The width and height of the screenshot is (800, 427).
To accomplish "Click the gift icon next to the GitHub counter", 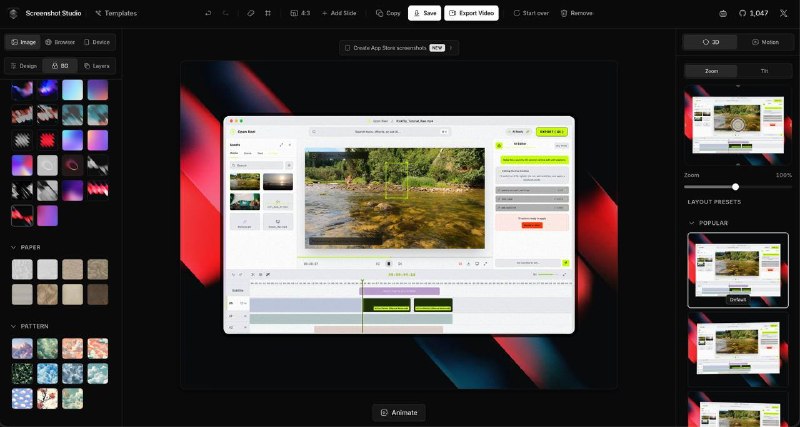I will [723, 13].
